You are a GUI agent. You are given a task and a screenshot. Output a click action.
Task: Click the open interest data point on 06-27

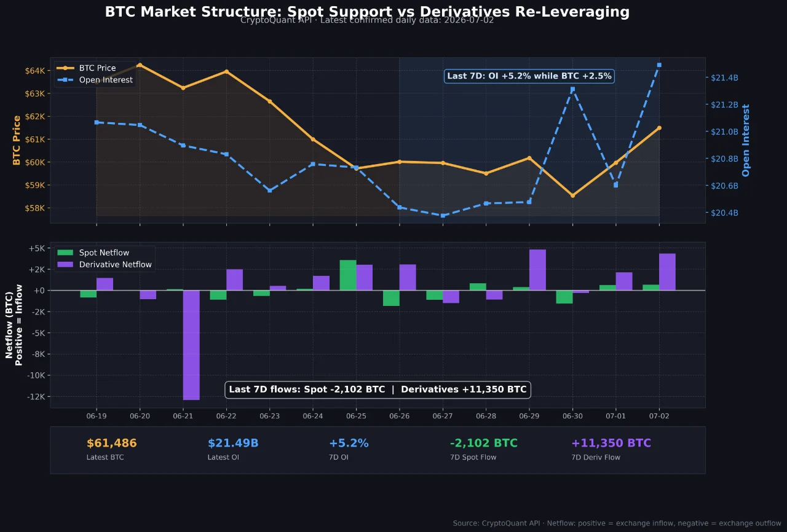pyautogui.click(x=443, y=215)
